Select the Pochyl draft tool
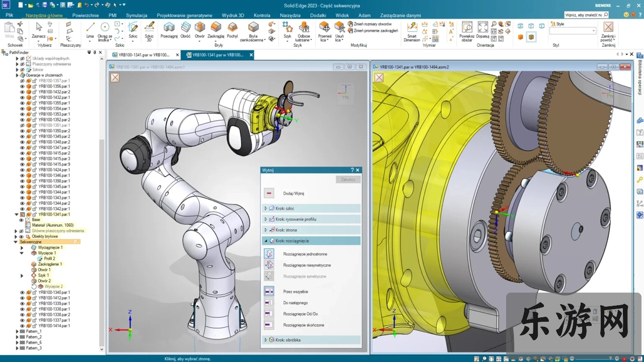644x362 pixels. pyautogui.click(x=232, y=30)
